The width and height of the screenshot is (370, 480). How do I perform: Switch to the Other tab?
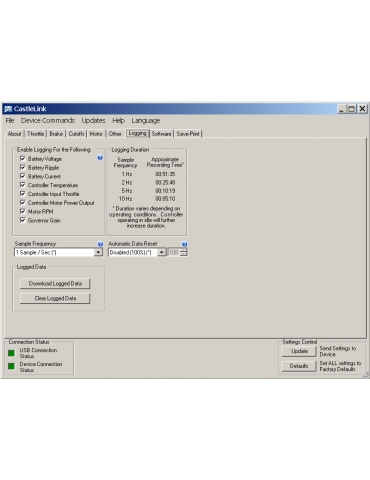115,134
